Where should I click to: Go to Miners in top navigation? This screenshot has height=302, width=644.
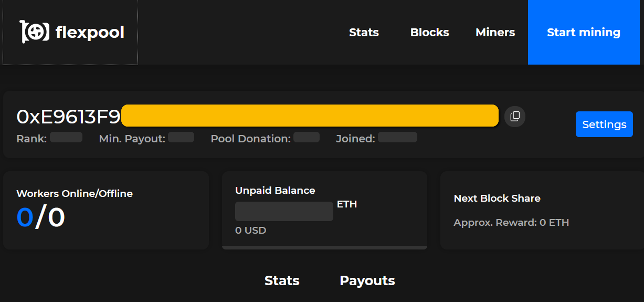click(495, 33)
